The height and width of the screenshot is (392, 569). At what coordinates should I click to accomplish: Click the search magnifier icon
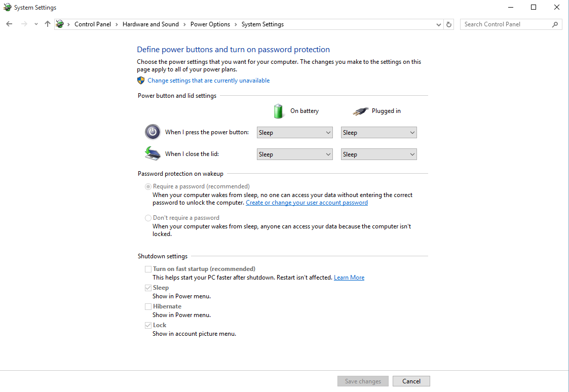pos(555,24)
